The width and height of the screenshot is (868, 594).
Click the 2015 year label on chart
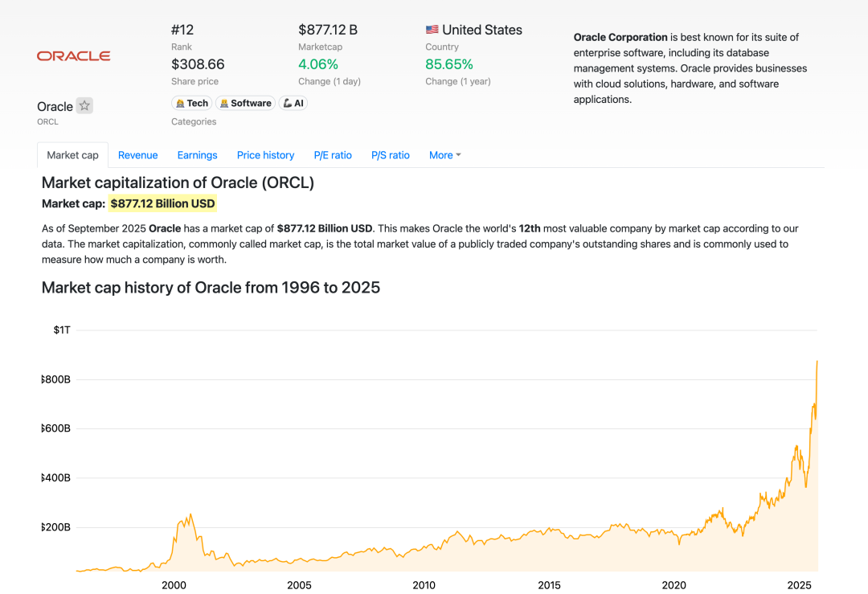(549, 585)
